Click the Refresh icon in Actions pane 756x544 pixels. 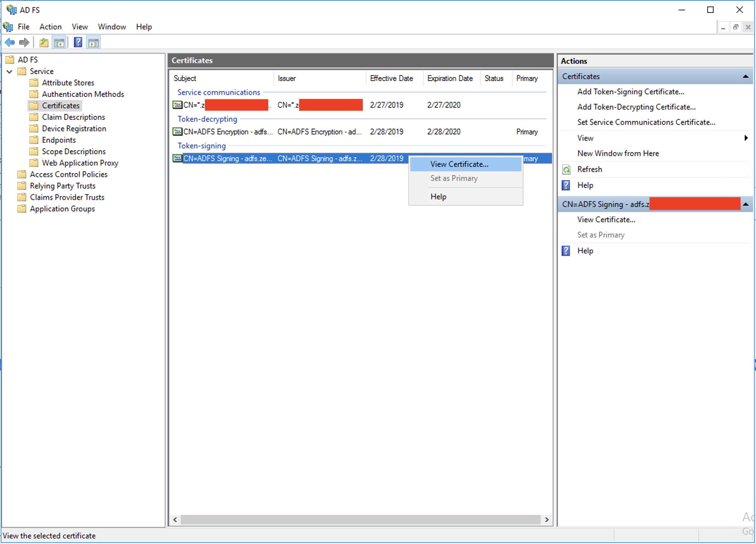click(x=566, y=169)
